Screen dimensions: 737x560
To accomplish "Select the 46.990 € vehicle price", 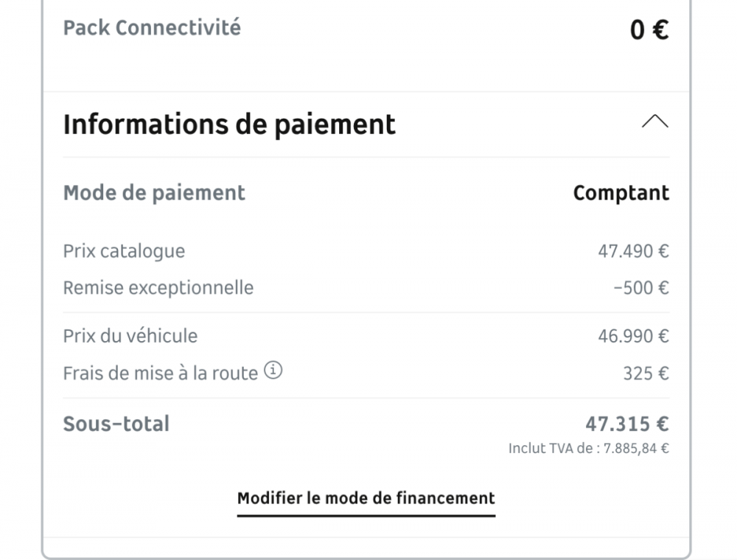I will click(x=633, y=337).
